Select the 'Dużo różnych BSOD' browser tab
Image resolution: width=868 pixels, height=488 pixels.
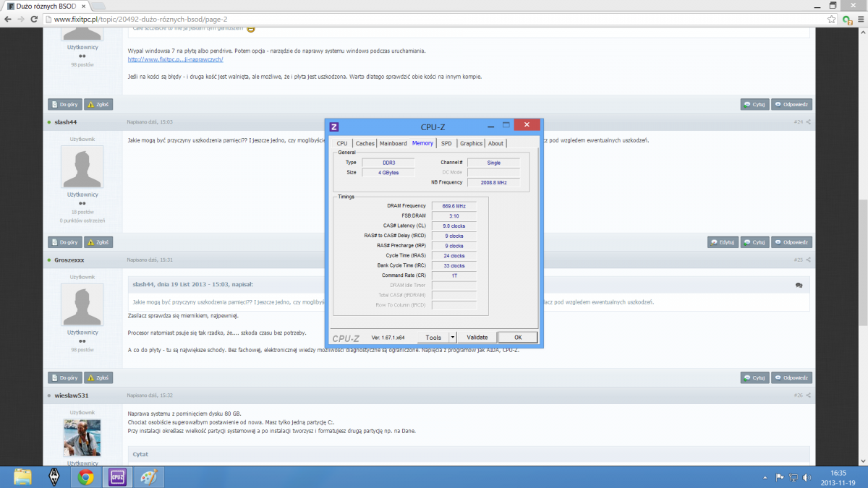[45, 5]
